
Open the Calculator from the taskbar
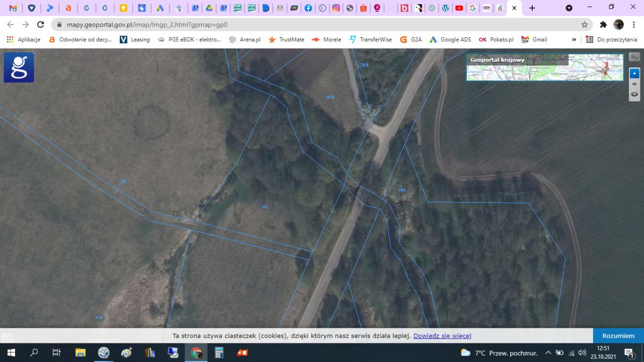219,352
